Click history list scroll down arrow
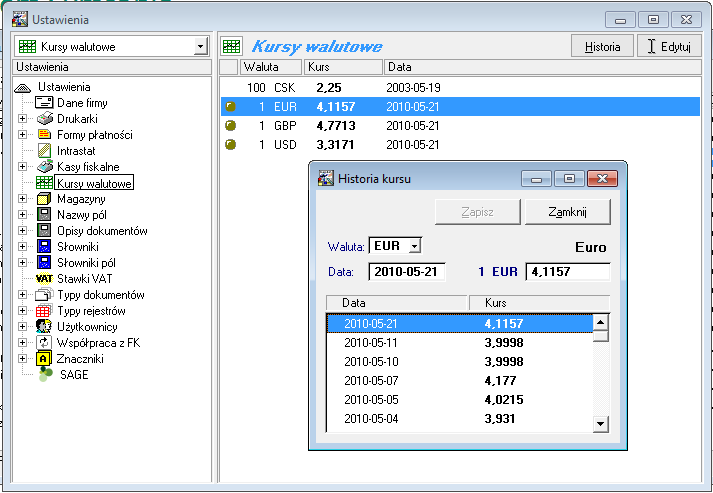Viewport: 713px width, 493px height. [x=601, y=424]
